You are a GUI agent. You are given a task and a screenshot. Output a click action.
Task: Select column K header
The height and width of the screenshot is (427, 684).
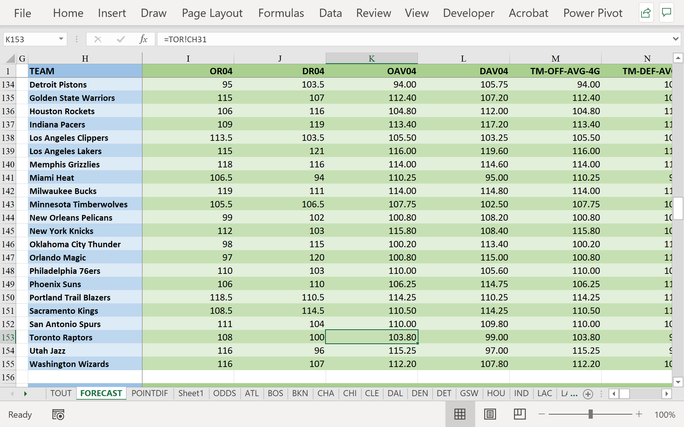(372, 58)
